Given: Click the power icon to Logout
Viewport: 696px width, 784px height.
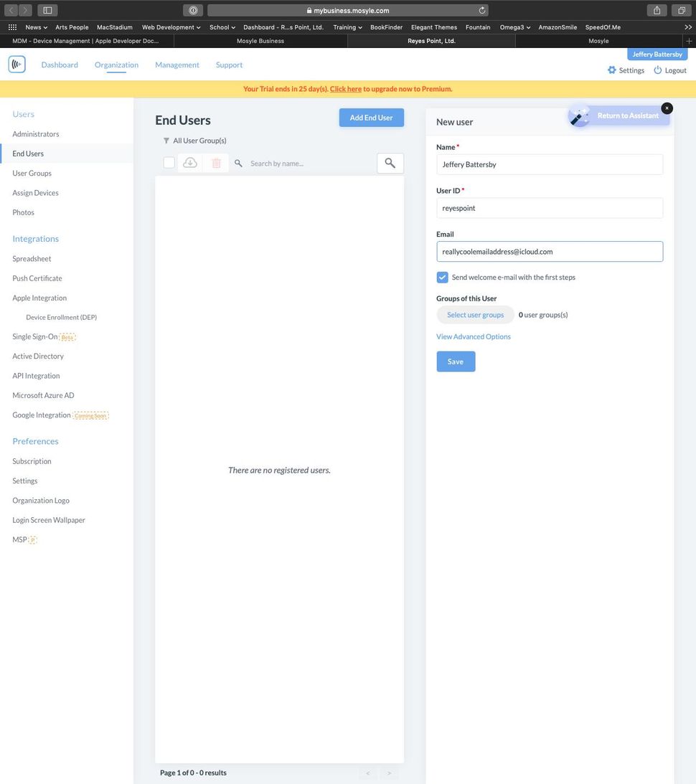Looking at the screenshot, I should (x=657, y=70).
